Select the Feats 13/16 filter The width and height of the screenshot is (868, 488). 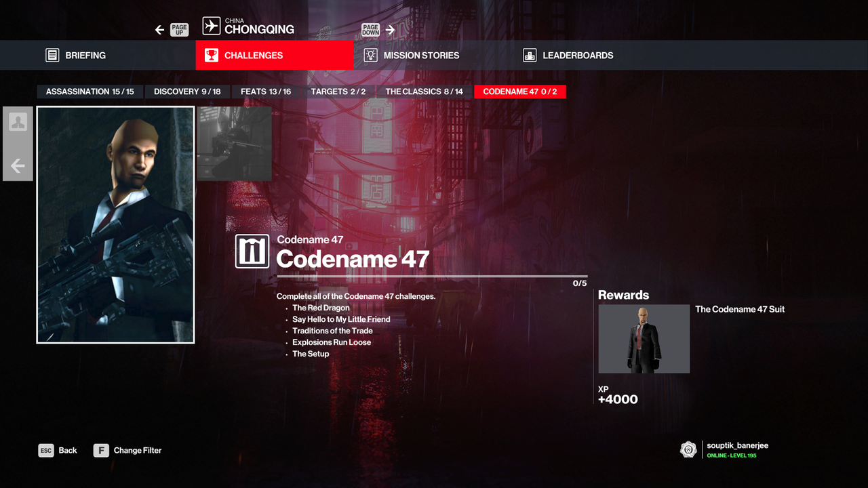266,91
